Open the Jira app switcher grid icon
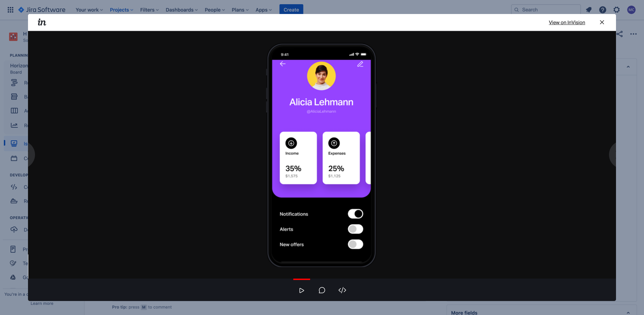 coord(10,10)
